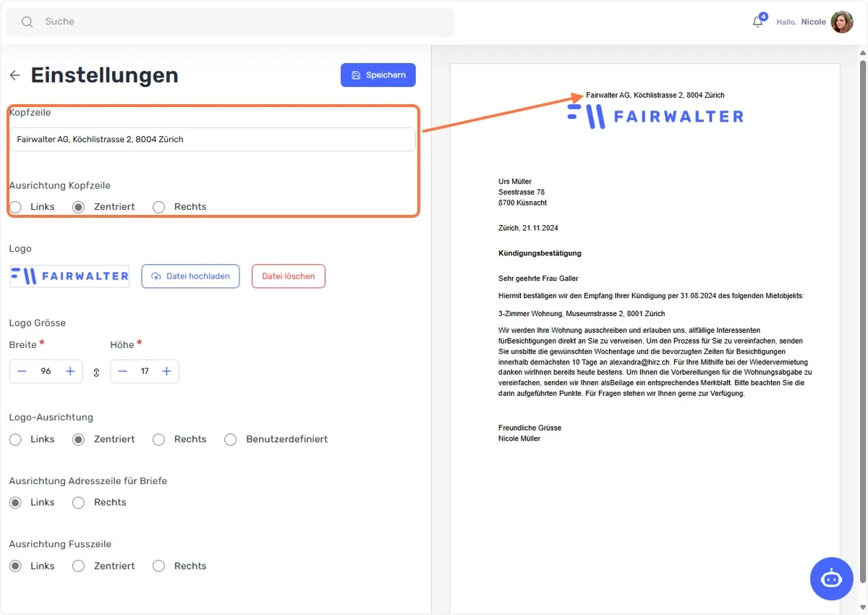Click 'Zürich, 21.11.2024' in the preview
Image resolution: width=868 pixels, height=615 pixels.
[x=528, y=228]
